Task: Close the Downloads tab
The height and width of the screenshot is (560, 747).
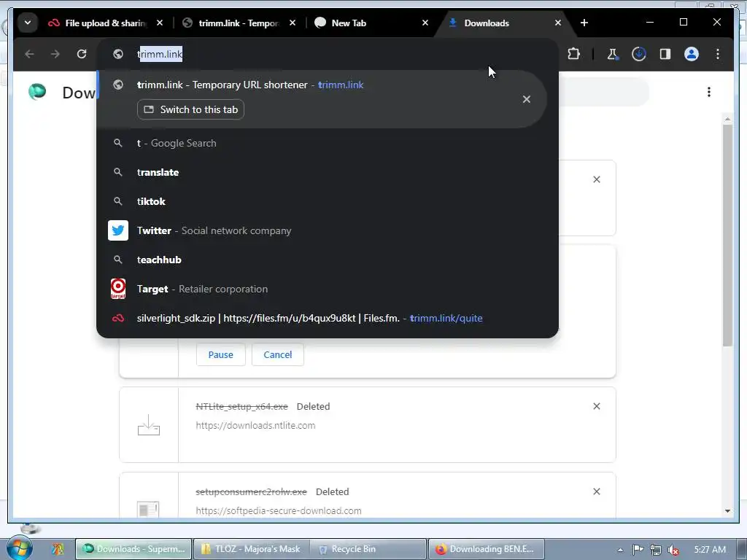Action: point(558,23)
